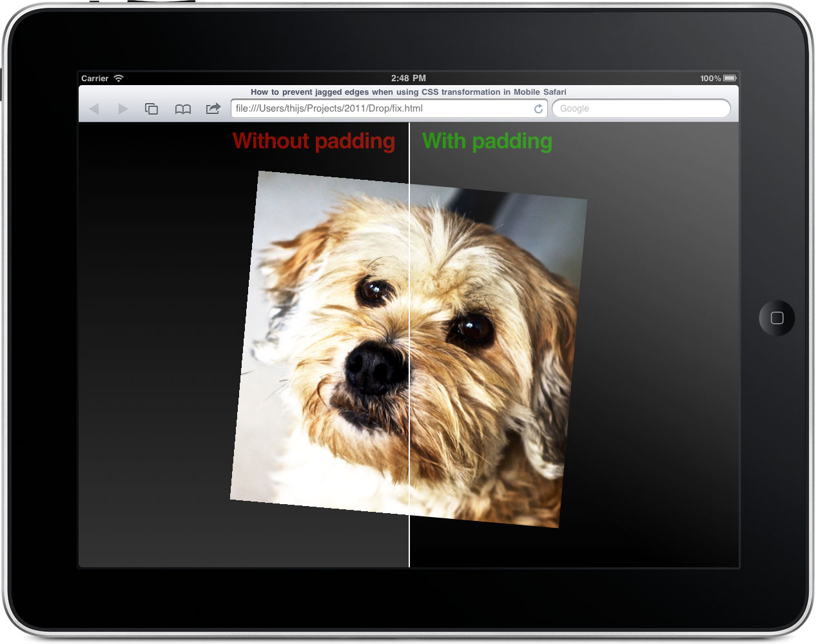Tap the Back navigation arrow
Image resolution: width=816 pixels, height=644 pixels.
[94, 109]
